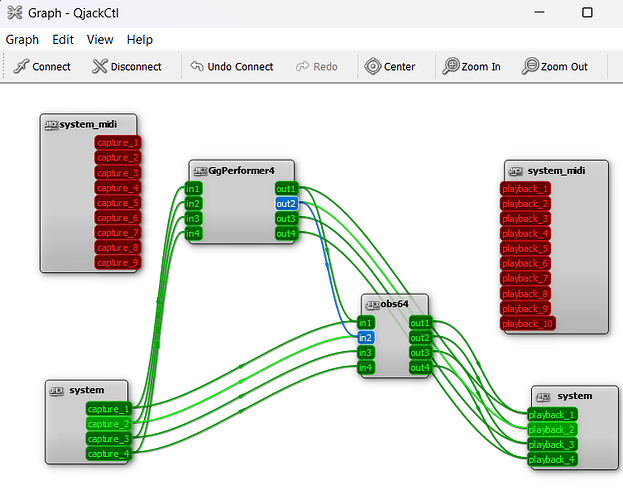Select the GigPerformer4 in3 port
The height and width of the screenshot is (500, 623).
tap(193, 219)
